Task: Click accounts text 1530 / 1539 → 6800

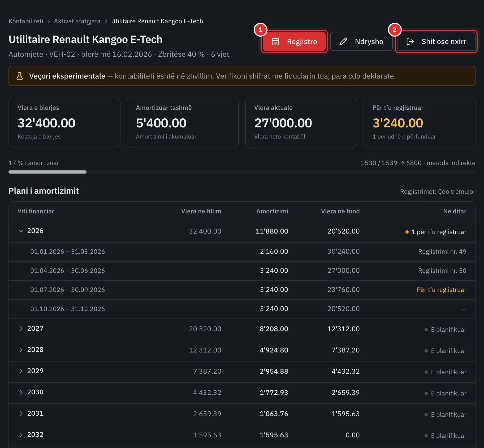Action: [x=391, y=163]
